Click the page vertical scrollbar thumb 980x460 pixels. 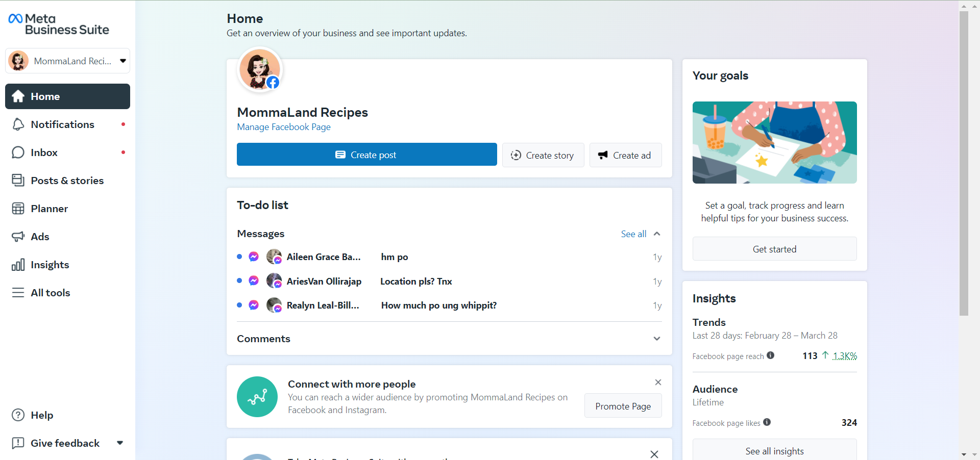coord(964,163)
